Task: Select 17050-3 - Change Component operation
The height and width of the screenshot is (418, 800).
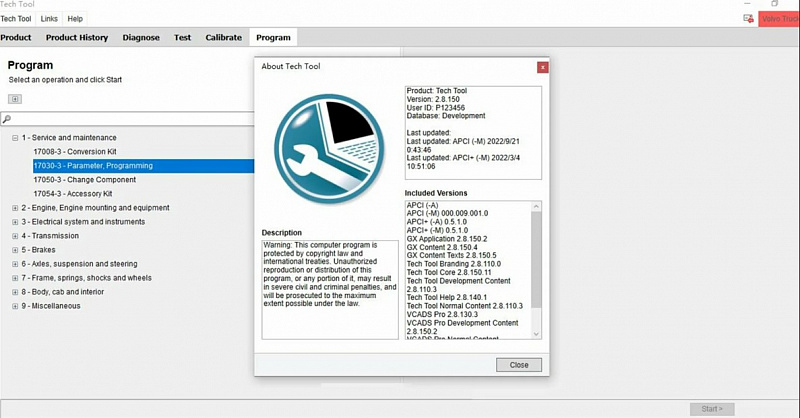Action: pos(85,180)
